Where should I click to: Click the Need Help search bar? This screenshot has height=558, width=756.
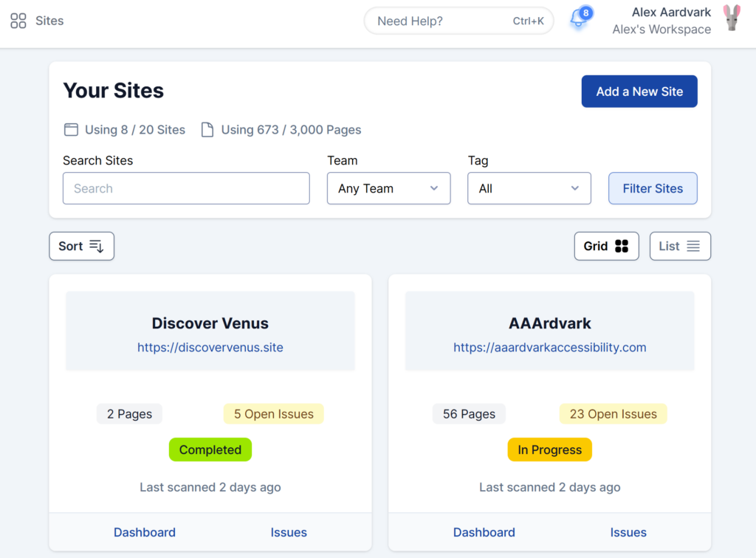tap(458, 21)
